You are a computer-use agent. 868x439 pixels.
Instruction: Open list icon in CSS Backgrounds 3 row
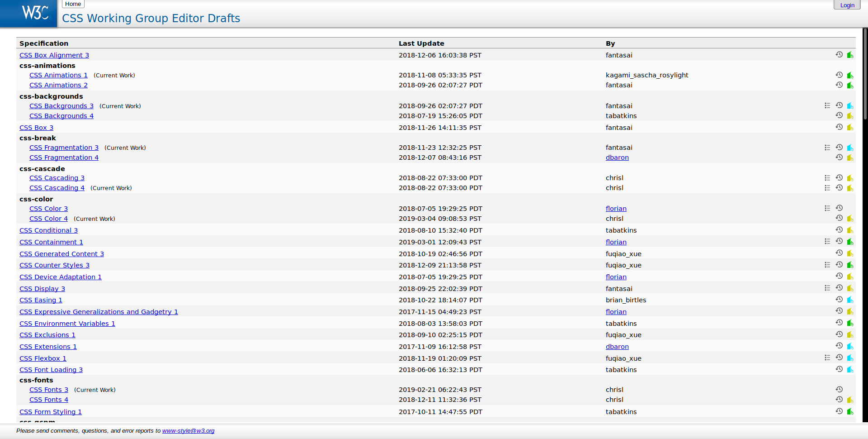[x=827, y=105]
